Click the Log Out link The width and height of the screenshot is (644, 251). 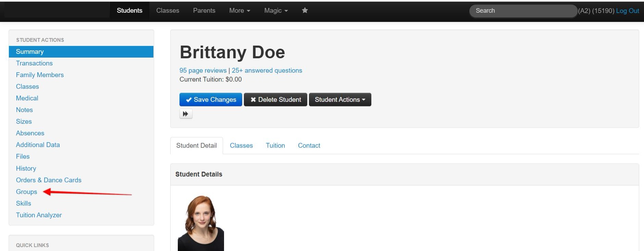coord(627,11)
